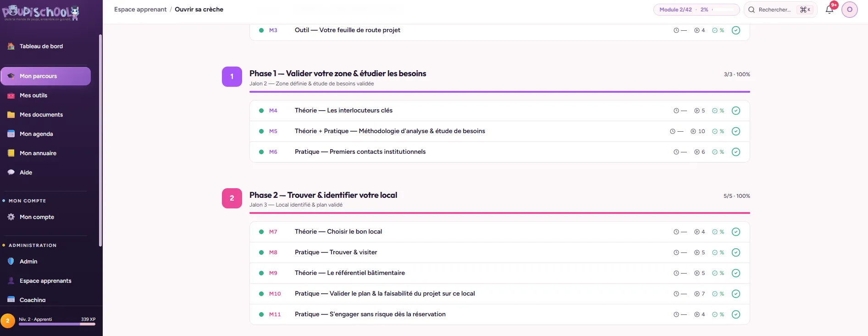868x336 pixels.
Task: Click the video count icon in M7 row
Action: point(697,232)
